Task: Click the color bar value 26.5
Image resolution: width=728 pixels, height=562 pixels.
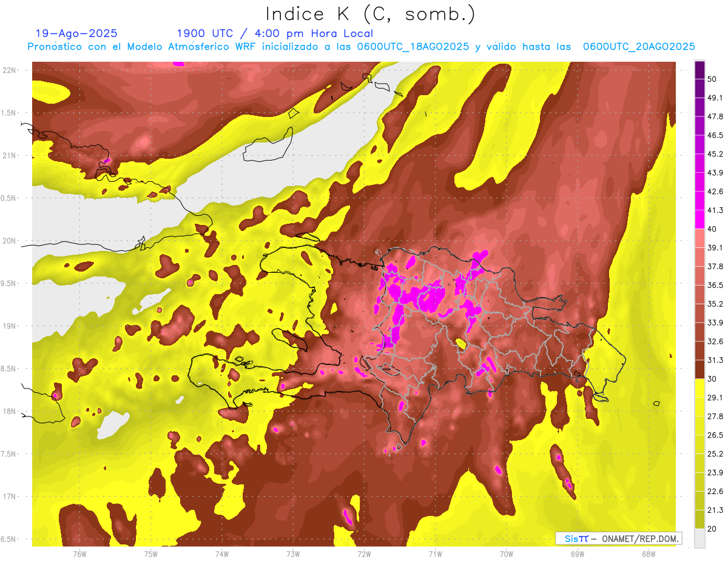Action: [715, 435]
